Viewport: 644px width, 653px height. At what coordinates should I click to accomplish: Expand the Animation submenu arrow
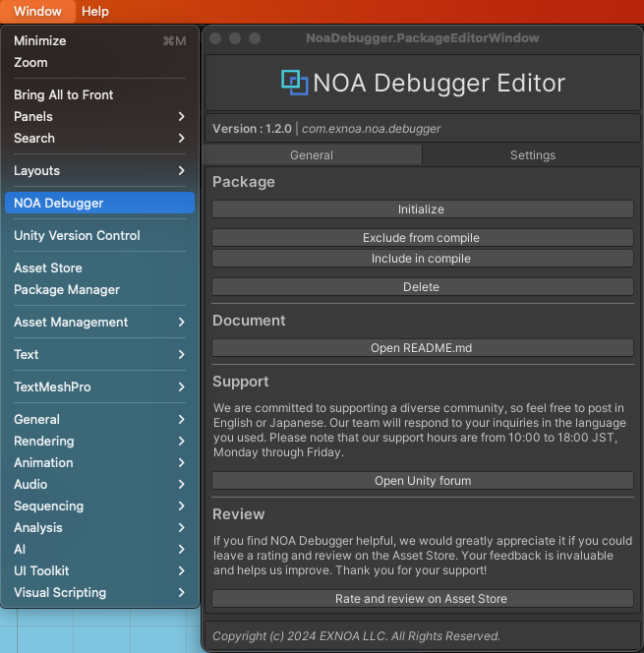point(181,463)
